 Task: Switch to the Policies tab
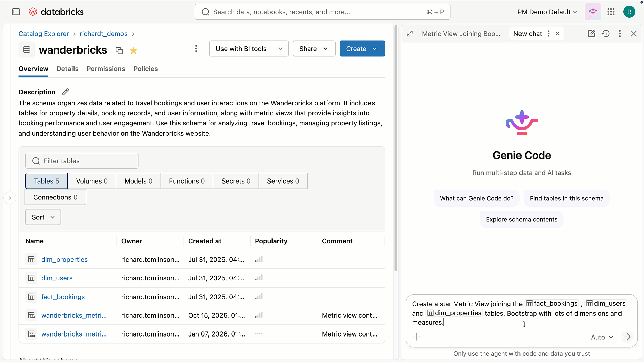(146, 69)
